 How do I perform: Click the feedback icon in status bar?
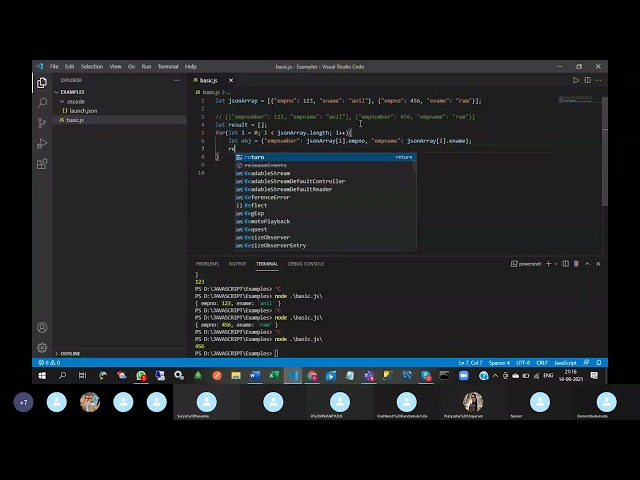tap(587, 362)
